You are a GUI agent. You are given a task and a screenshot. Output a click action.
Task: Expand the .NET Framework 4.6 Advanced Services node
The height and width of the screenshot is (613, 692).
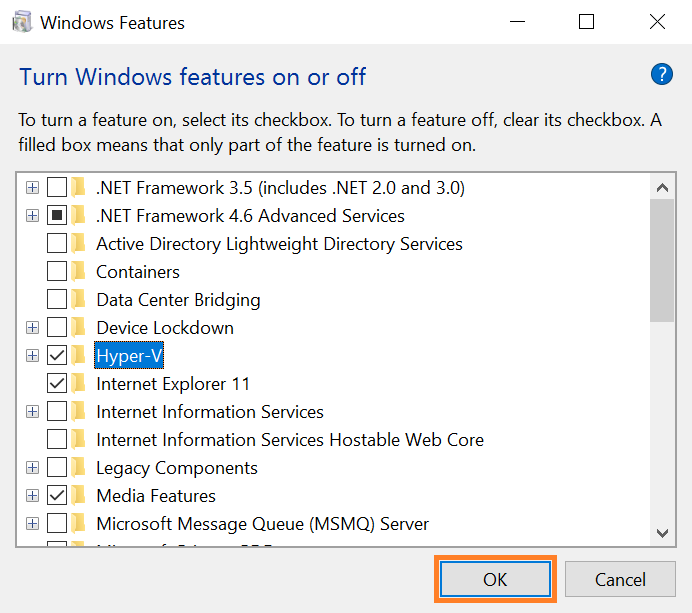coord(32,216)
